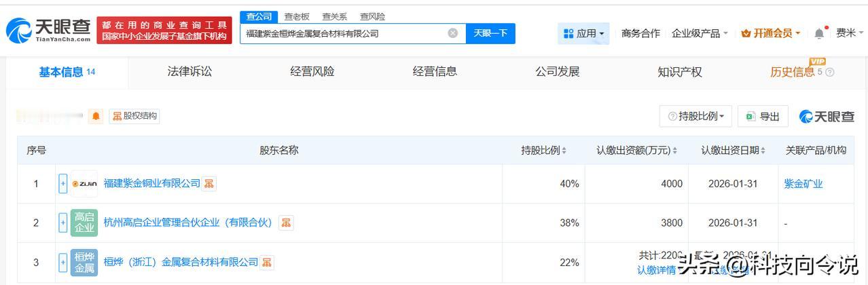Open the 认缴详情 details link
This screenshot has width=868, height=285.
656,270
